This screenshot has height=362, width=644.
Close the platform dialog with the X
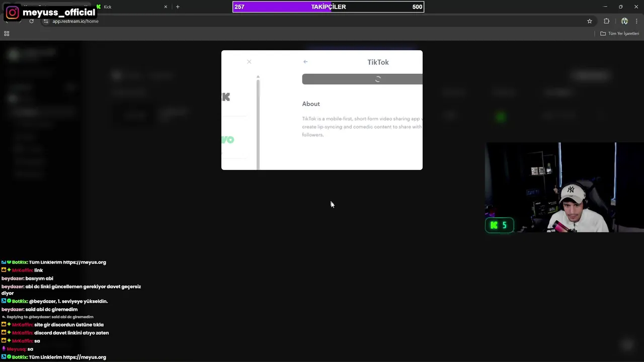point(249,62)
